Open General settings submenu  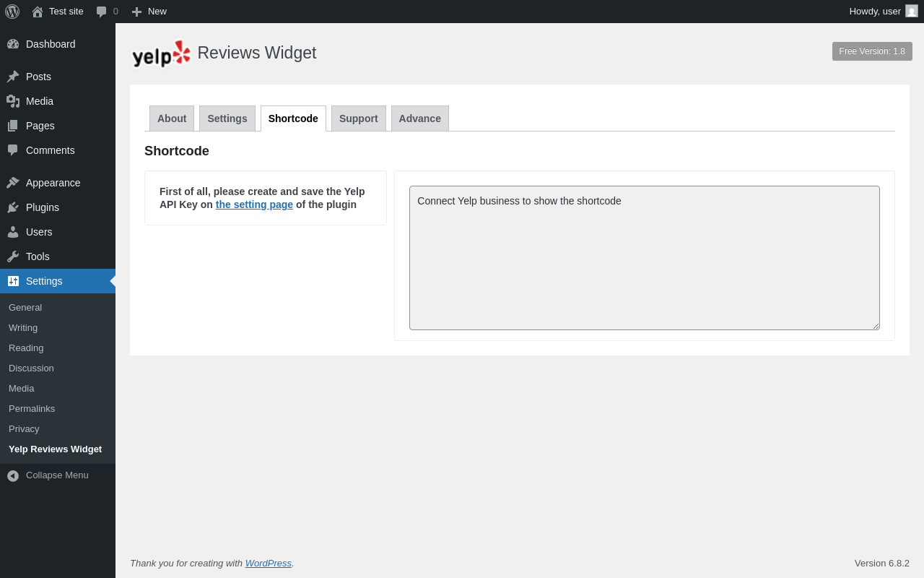58,307
